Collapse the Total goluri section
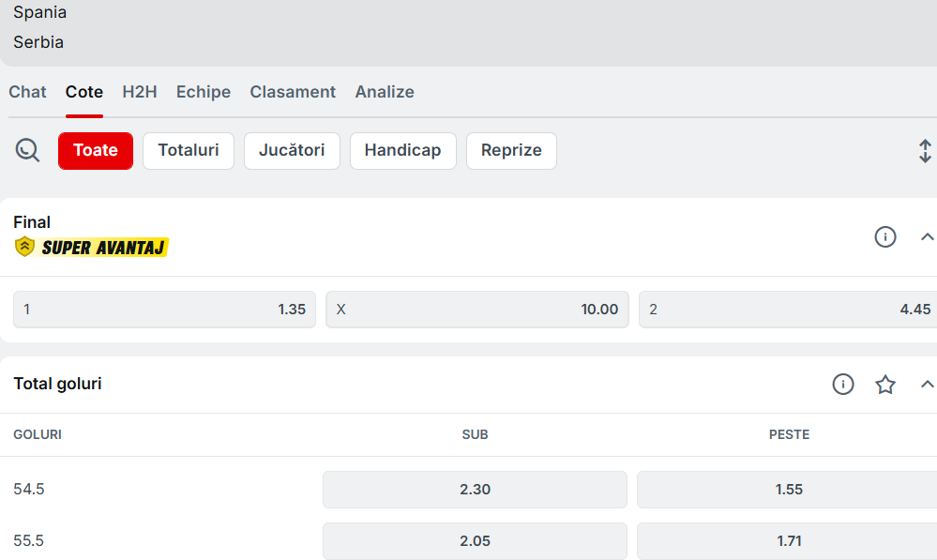The height and width of the screenshot is (560, 937). click(927, 384)
